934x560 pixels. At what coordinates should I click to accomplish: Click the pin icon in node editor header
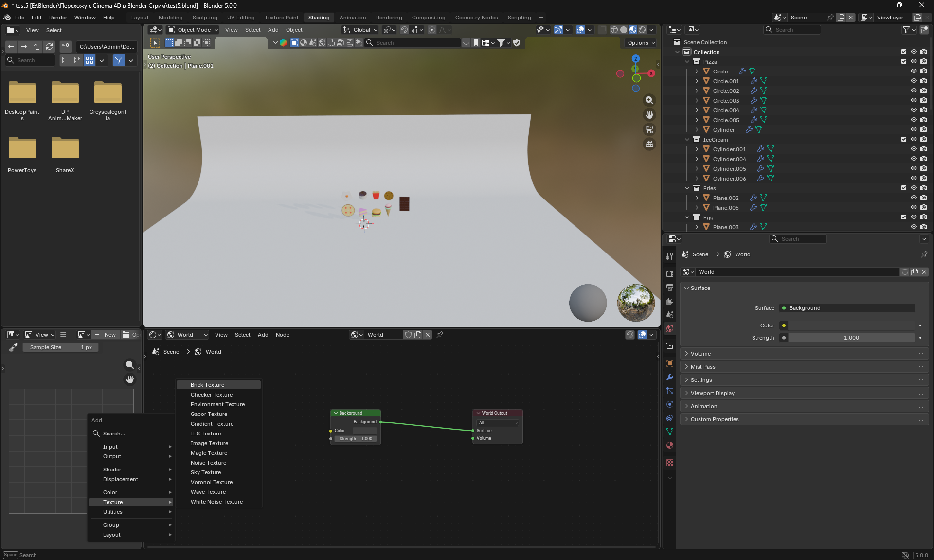pyautogui.click(x=440, y=335)
